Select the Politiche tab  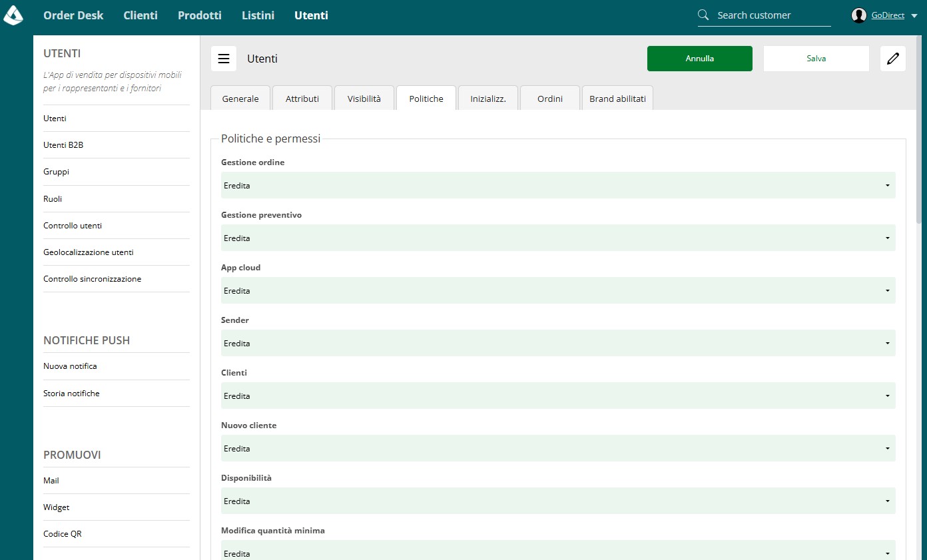pyautogui.click(x=426, y=99)
